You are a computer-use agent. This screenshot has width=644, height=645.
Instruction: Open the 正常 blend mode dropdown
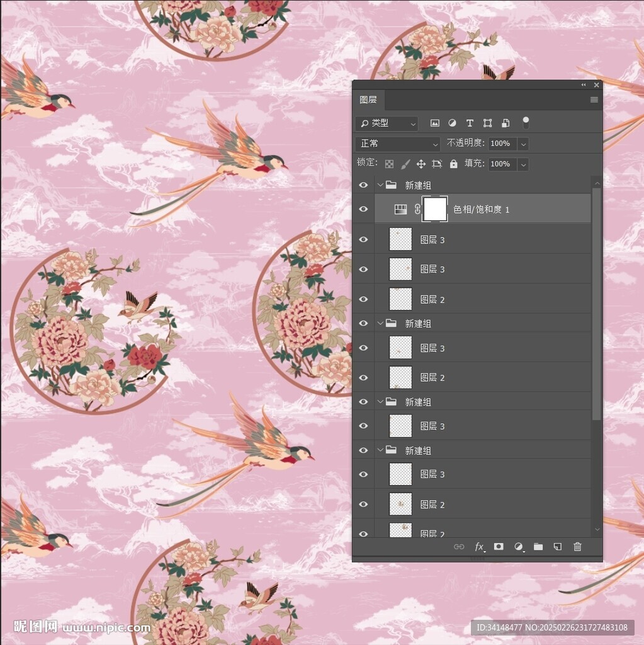[x=398, y=144]
